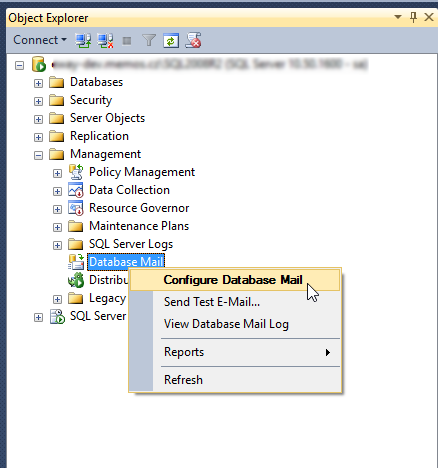438x468 pixels.
Task: Collapse the server root node
Action: (20, 65)
